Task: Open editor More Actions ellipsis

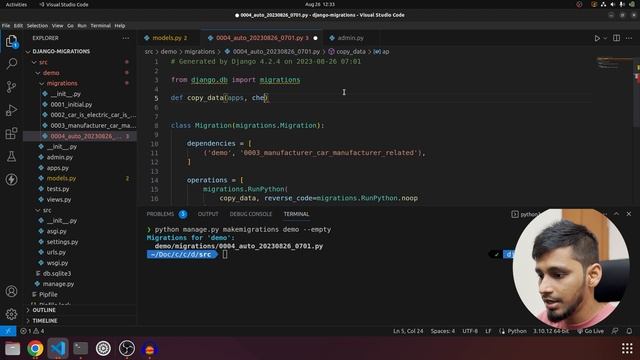Action: (629, 38)
